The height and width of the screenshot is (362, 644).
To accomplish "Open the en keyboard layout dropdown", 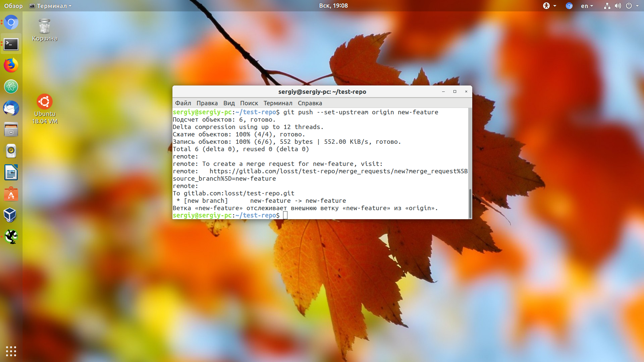I will [587, 6].
